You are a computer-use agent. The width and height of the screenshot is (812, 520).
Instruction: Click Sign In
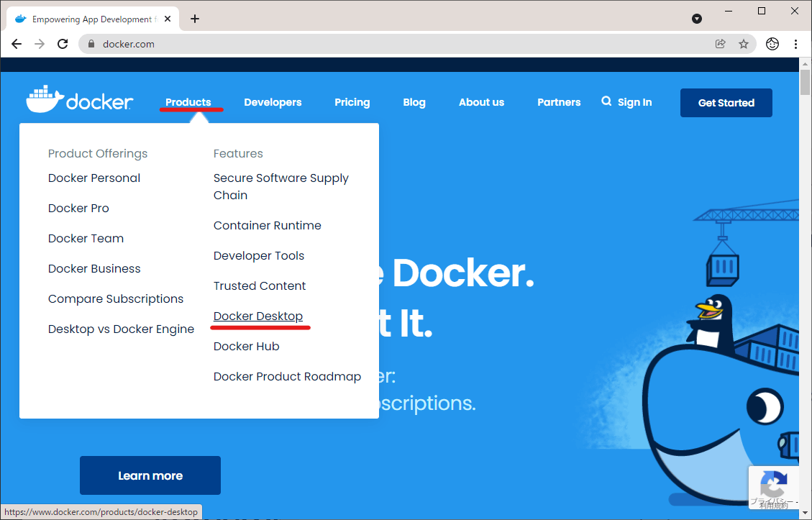635,102
